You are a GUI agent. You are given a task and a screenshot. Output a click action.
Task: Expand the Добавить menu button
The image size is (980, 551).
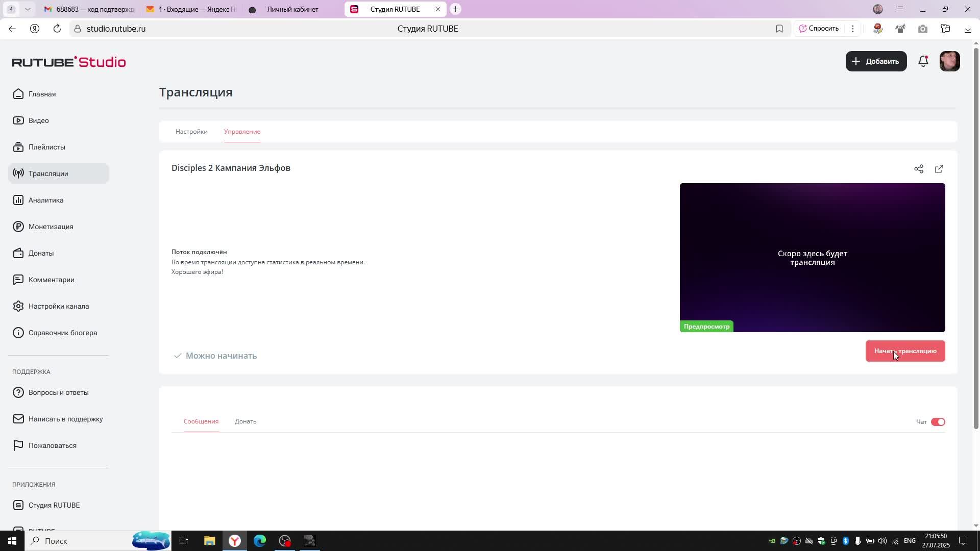[876, 61]
